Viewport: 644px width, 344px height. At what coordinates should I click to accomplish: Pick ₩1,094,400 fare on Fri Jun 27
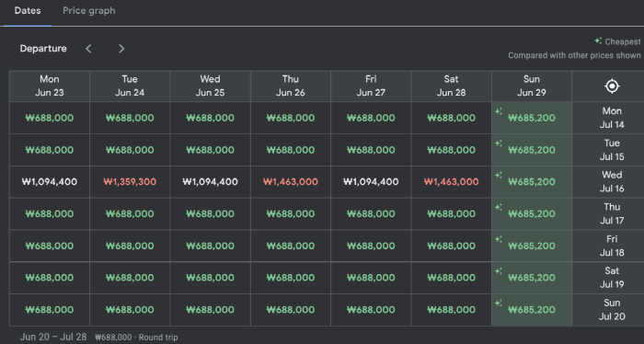tap(371, 182)
